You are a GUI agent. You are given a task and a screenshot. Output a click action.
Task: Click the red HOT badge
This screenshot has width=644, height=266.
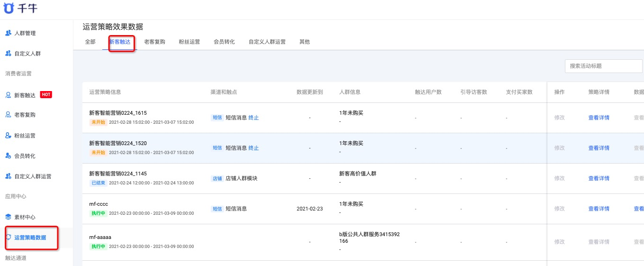coord(46,95)
